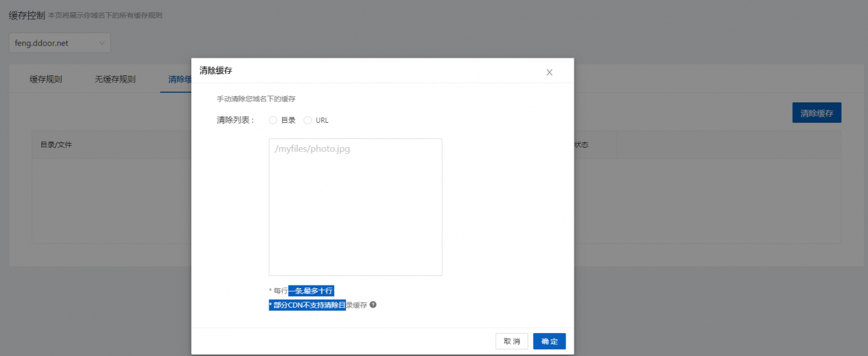Click the 状态 column header
This screenshot has height=356, width=868.
(581, 145)
